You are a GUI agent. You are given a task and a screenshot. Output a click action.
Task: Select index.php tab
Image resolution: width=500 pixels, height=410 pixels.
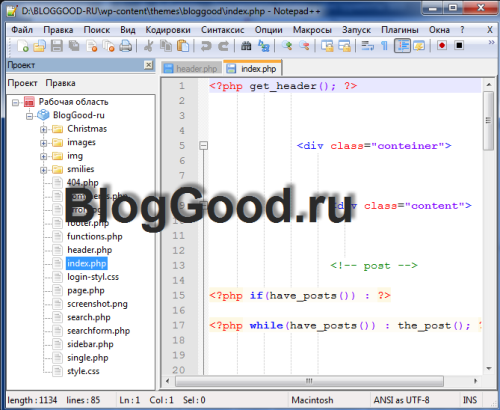click(x=252, y=68)
